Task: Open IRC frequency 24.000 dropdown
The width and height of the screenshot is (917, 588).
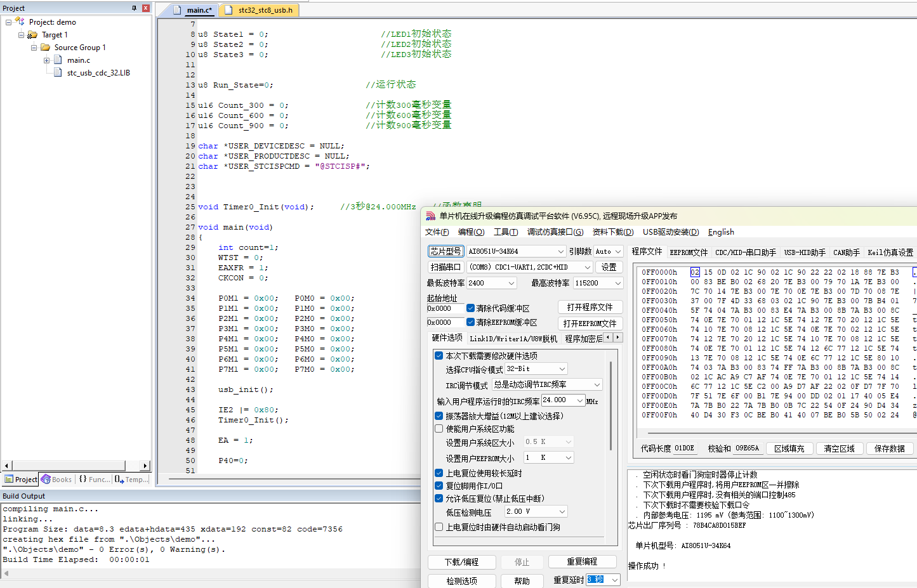Action: (x=580, y=400)
